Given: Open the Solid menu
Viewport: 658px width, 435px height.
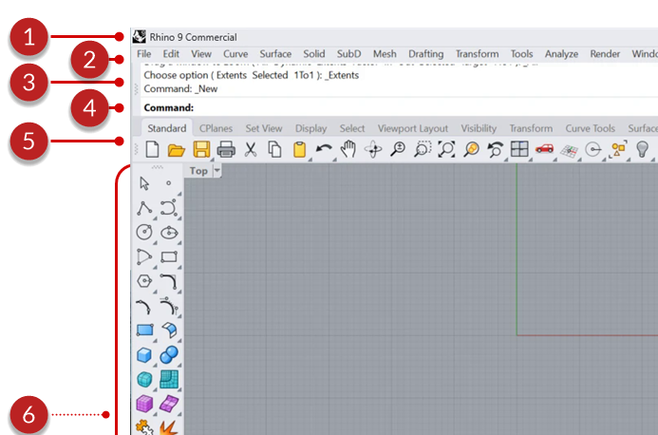Looking at the screenshot, I should tap(314, 54).
